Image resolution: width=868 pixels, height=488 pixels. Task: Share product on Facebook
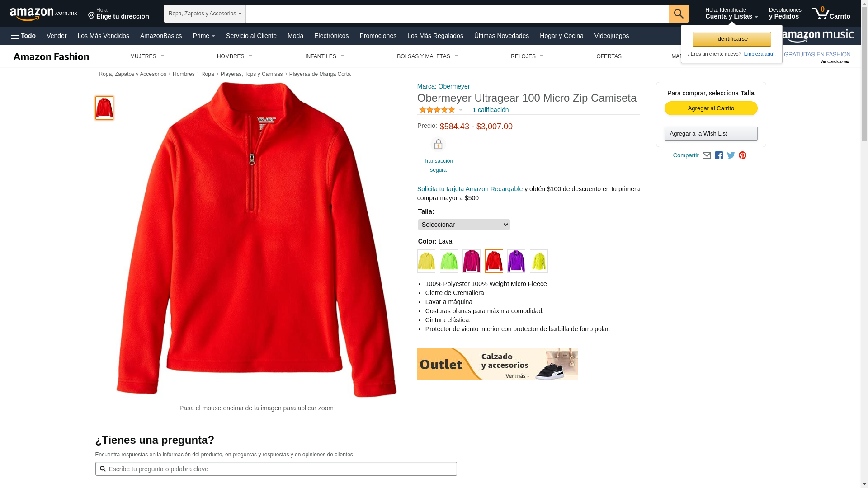(x=719, y=155)
